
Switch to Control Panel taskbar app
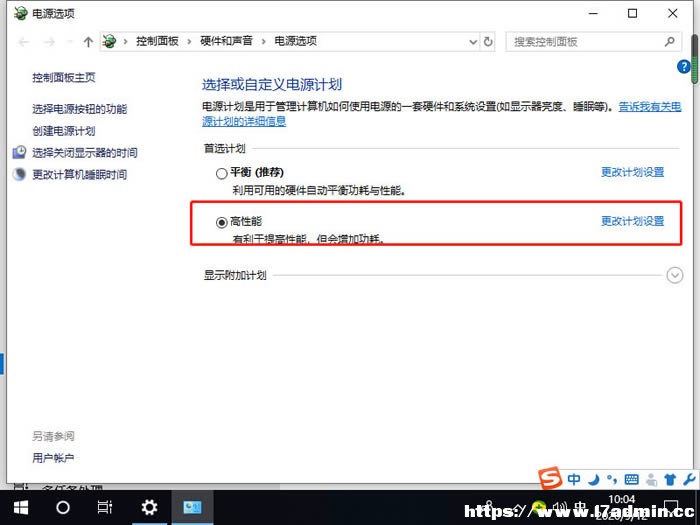(x=192, y=508)
